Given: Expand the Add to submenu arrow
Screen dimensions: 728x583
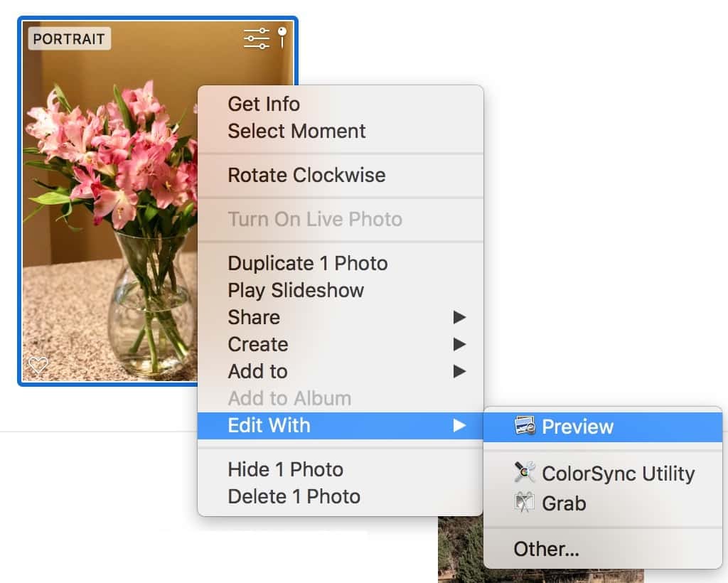Looking at the screenshot, I should coord(459,371).
